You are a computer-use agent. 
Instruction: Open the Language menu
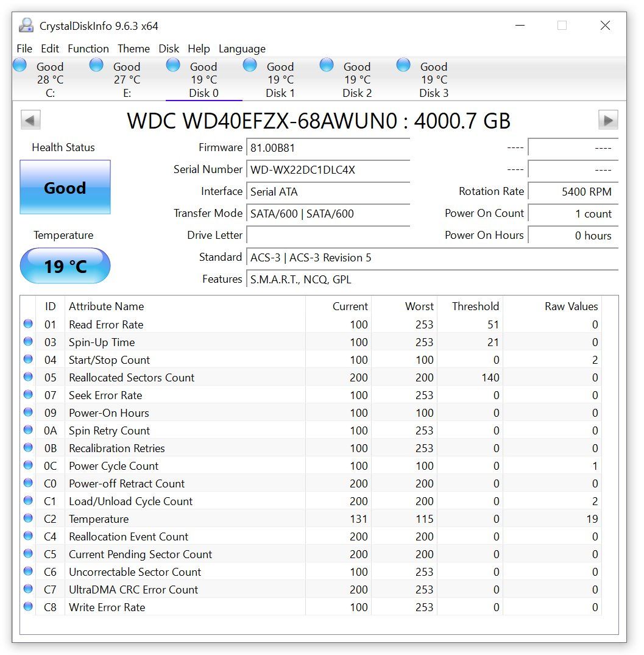tap(242, 49)
